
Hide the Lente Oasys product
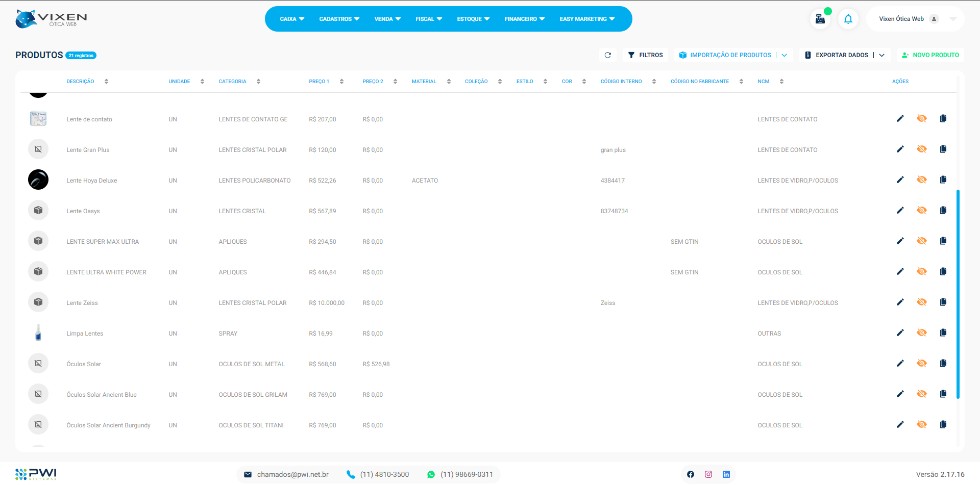(921, 211)
